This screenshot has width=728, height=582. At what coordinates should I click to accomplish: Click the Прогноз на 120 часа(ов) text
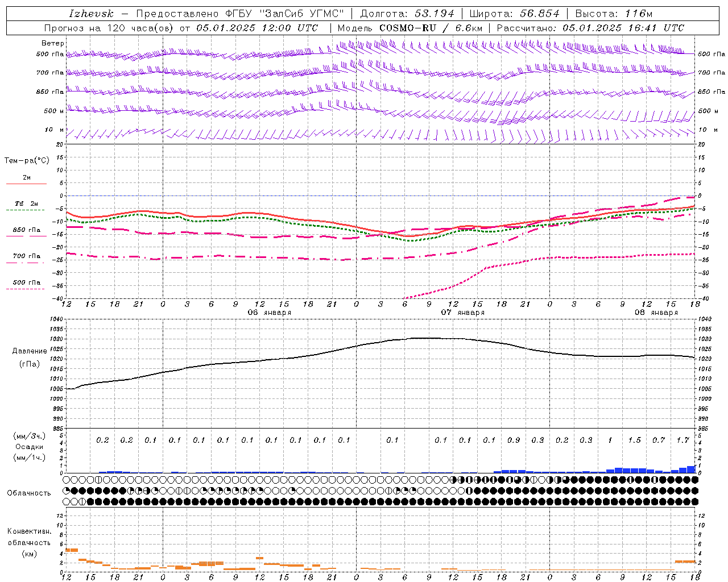pos(109,28)
